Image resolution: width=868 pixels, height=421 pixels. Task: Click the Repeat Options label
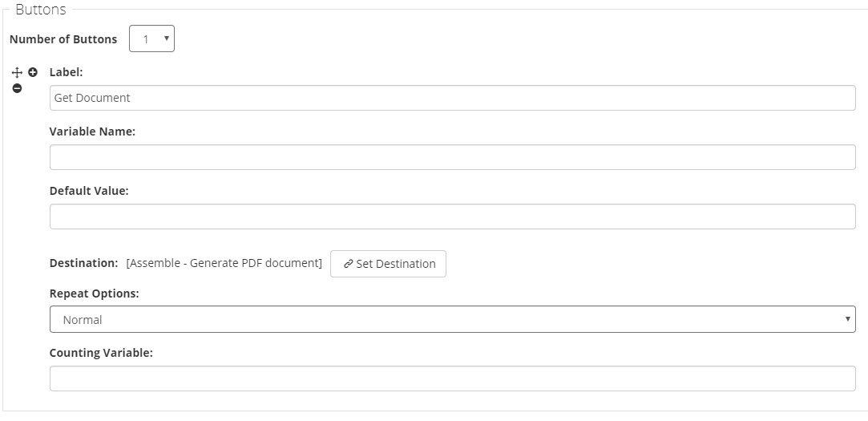pyautogui.click(x=94, y=293)
